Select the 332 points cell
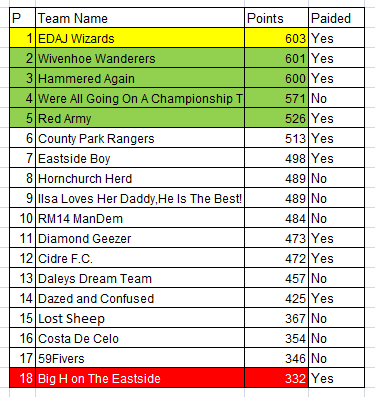This screenshot has height=397, width=375. point(276,378)
